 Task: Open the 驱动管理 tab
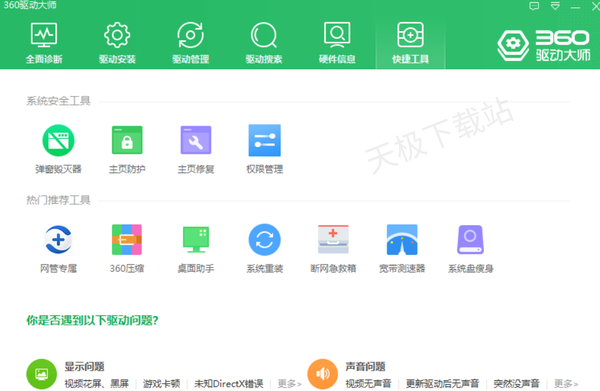[x=191, y=43]
